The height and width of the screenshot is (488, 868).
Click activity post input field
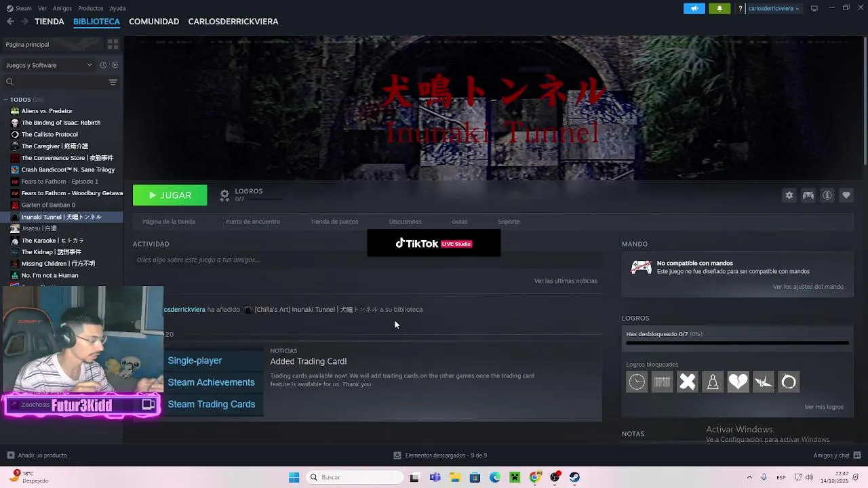pyautogui.click(x=368, y=260)
